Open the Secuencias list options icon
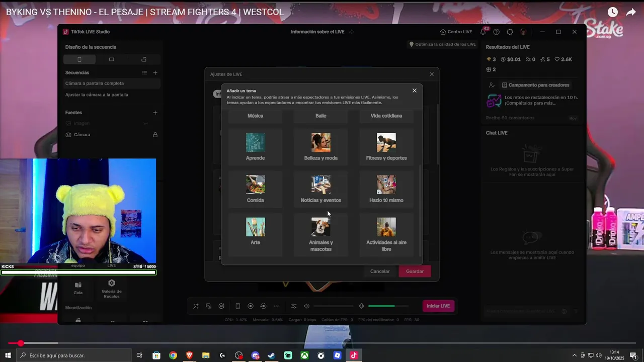 (x=144, y=73)
